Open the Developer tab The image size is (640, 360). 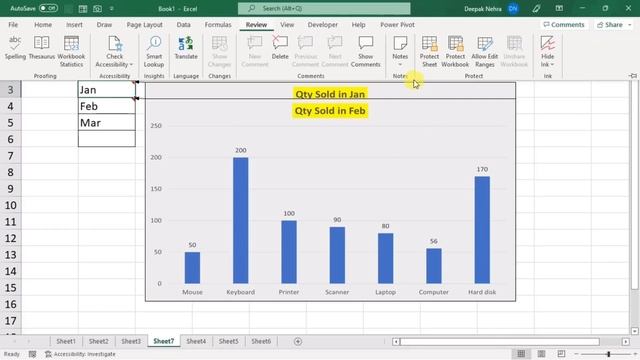pos(322,24)
